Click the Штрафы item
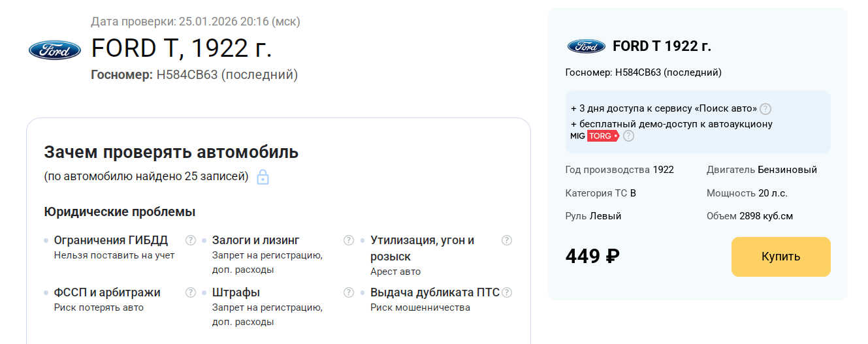The height and width of the screenshot is (344, 868). click(236, 292)
